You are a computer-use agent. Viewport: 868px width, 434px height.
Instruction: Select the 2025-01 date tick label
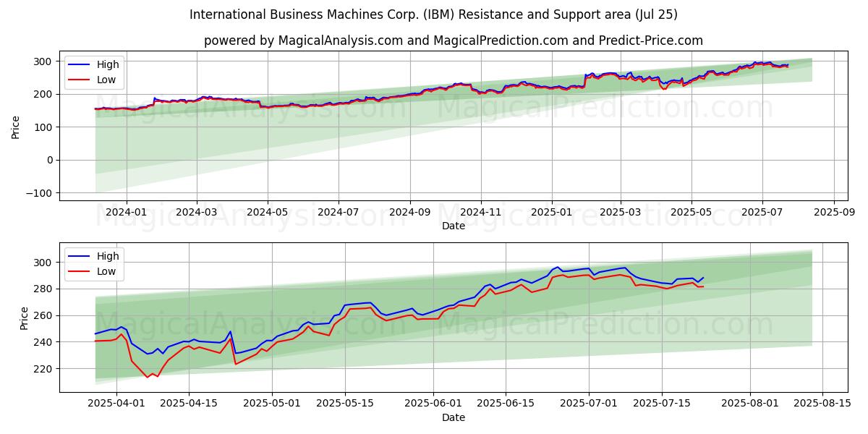[552, 212]
